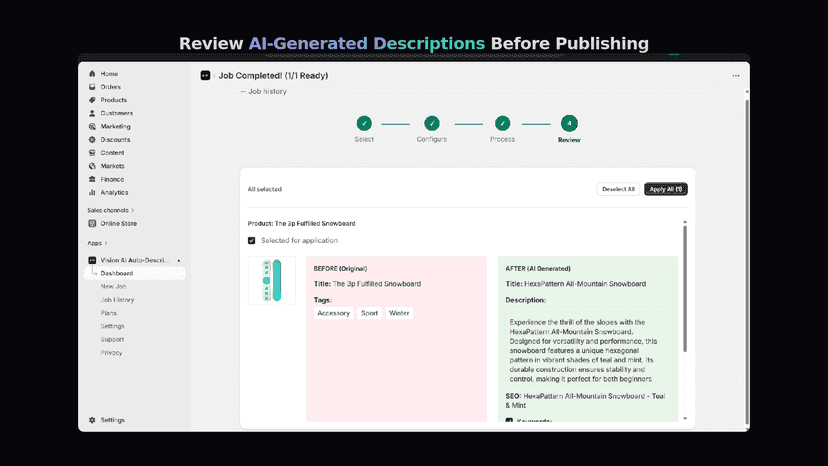Click the Markets globe icon

tap(92, 166)
